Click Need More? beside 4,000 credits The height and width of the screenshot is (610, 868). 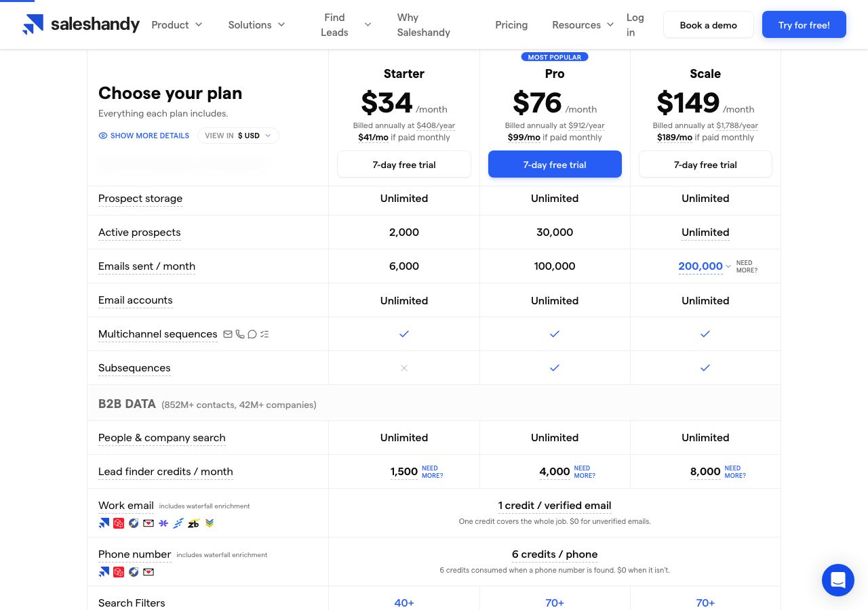pyautogui.click(x=585, y=472)
